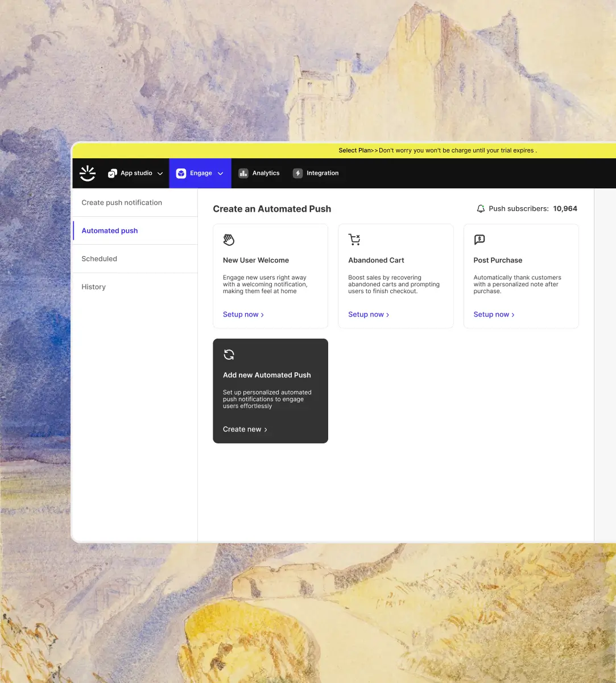Click Setup now under New User Welcome

click(243, 314)
